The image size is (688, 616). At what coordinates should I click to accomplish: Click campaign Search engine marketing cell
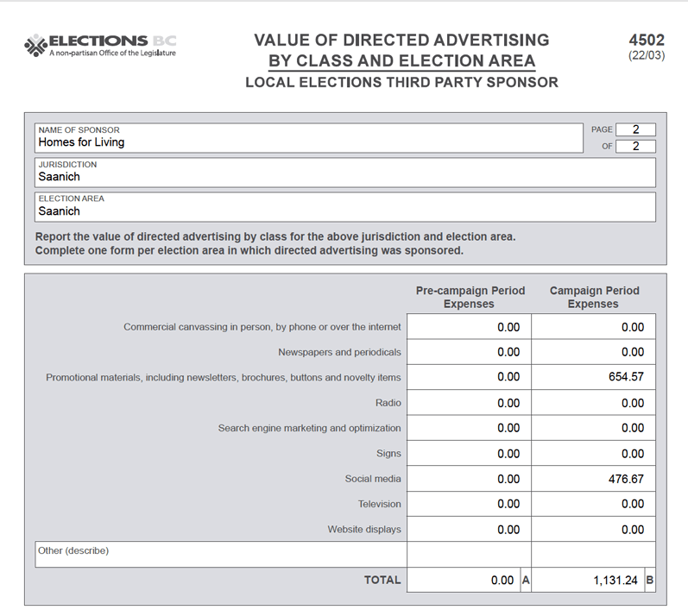(593, 428)
